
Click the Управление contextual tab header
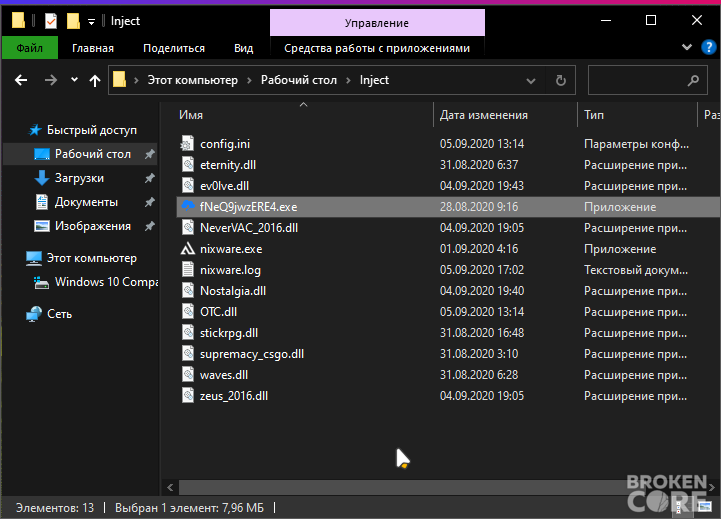click(x=377, y=23)
